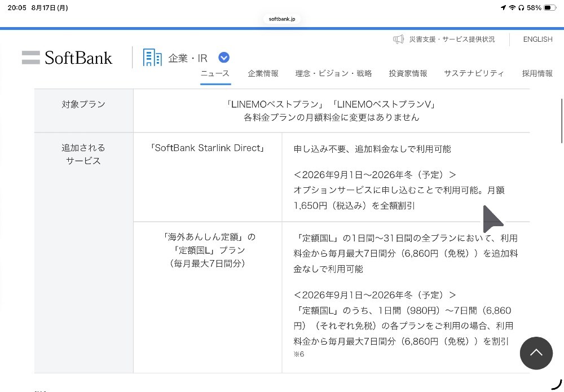Click the 「定額国L」プラン label
This screenshot has height=392, width=564.
click(209, 250)
